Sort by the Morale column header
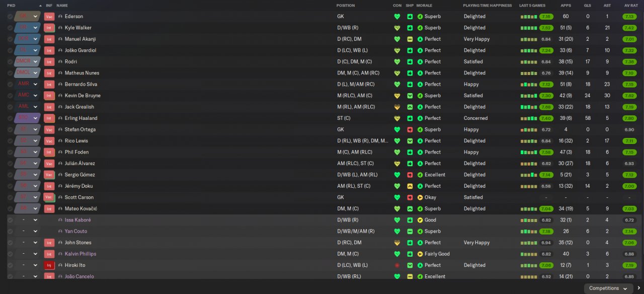Viewport: 644px width, 294px height. 425,6
